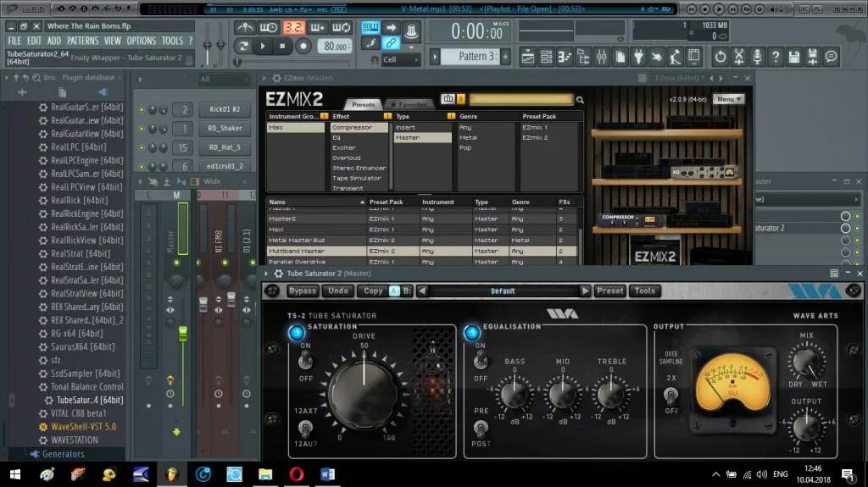Open Tube Saturator 2 gear options icon
The width and height of the screenshot is (868, 487).
pyautogui.click(x=278, y=274)
